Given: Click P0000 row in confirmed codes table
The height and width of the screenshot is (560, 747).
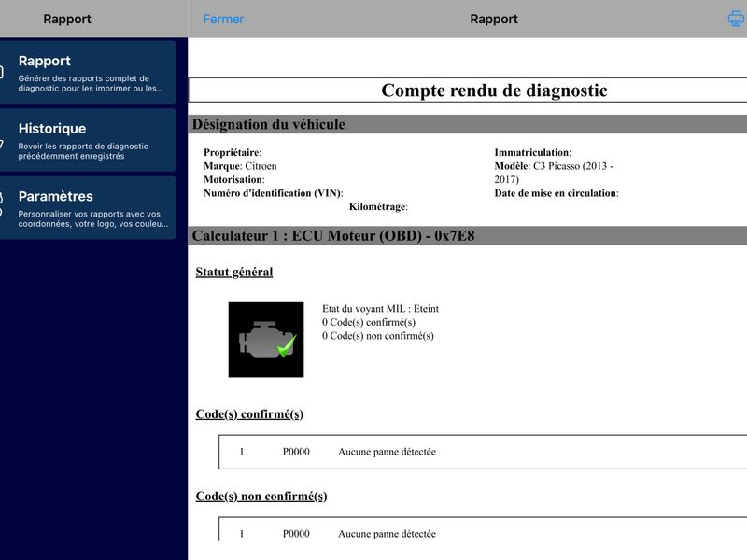Looking at the screenshot, I should (483, 452).
